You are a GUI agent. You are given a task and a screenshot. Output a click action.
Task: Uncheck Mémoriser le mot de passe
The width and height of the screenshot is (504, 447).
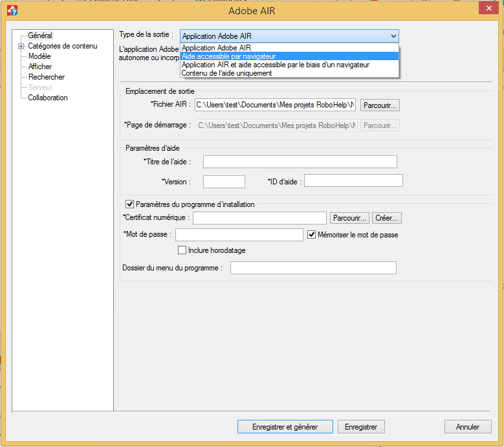click(311, 235)
